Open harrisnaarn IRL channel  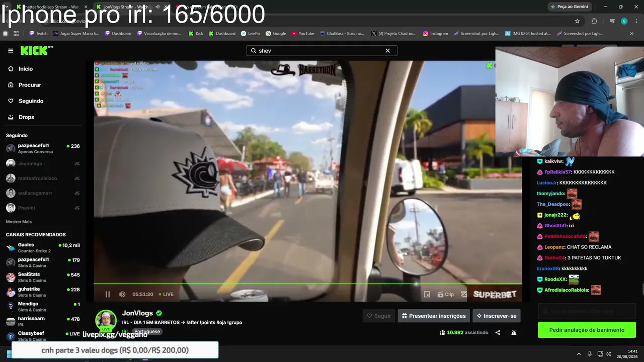43,321
